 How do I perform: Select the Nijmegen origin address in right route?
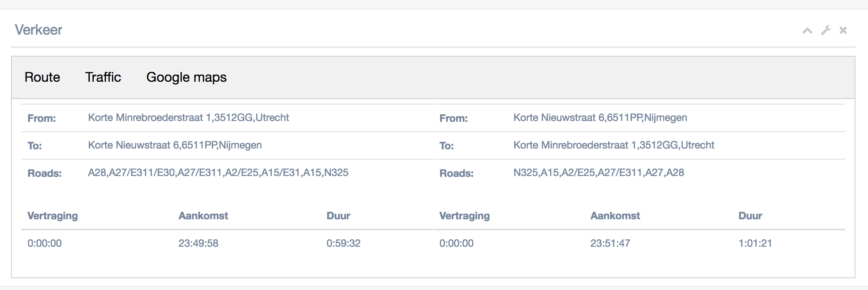pyautogui.click(x=600, y=117)
